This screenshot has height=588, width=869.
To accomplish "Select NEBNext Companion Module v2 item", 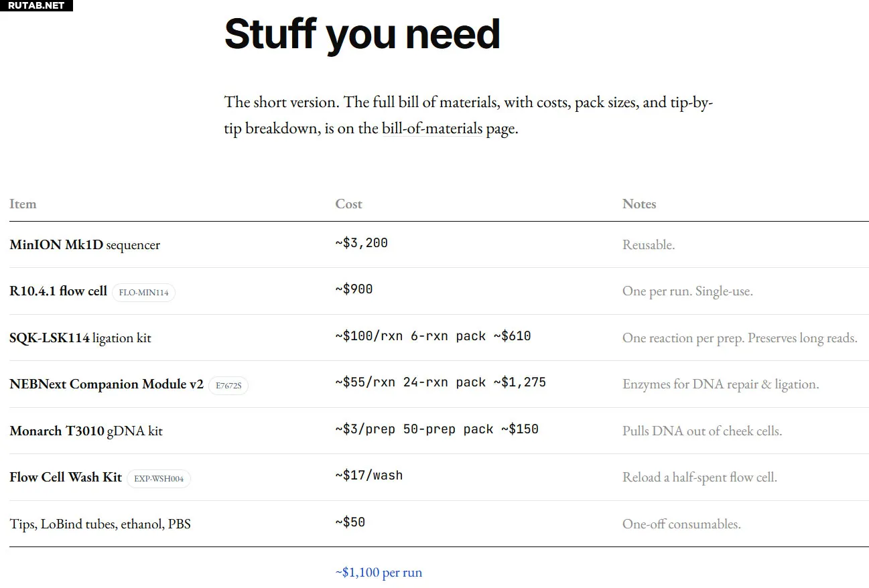I will pos(107,384).
